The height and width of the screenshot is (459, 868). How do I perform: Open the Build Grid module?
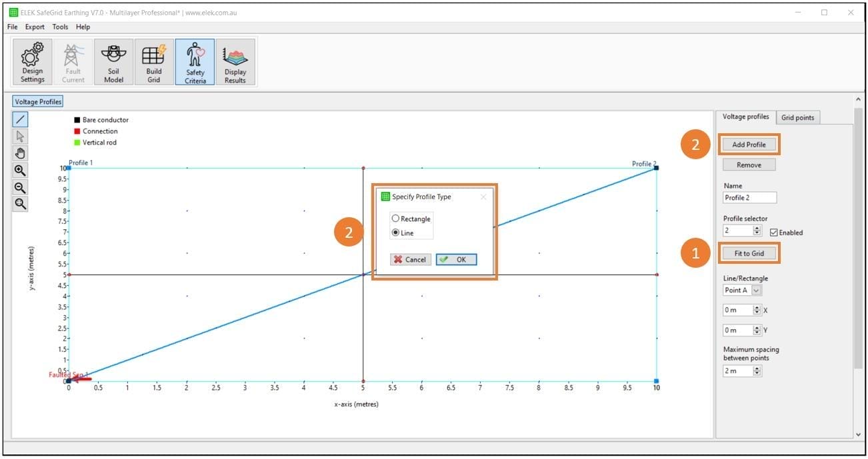pyautogui.click(x=153, y=60)
